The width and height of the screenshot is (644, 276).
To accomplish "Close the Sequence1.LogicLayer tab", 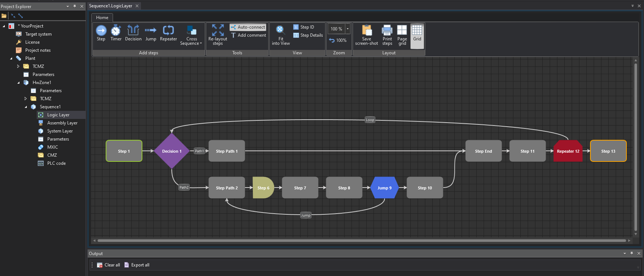I will 137,6.
